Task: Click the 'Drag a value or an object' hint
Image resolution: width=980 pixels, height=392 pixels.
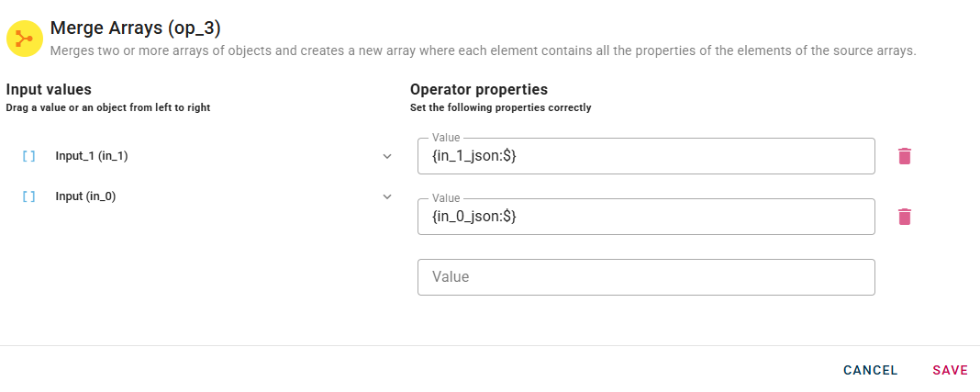Action: (107, 107)
